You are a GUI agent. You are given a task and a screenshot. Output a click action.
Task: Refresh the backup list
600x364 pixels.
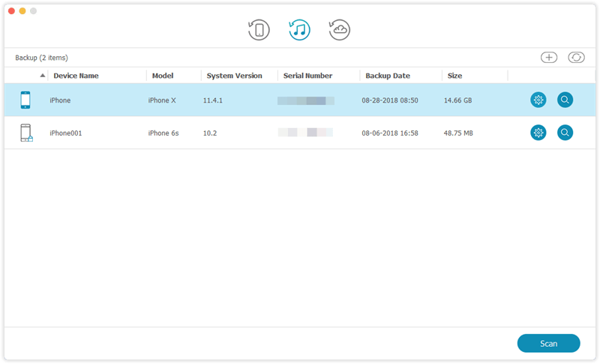(x=576, y=57)
